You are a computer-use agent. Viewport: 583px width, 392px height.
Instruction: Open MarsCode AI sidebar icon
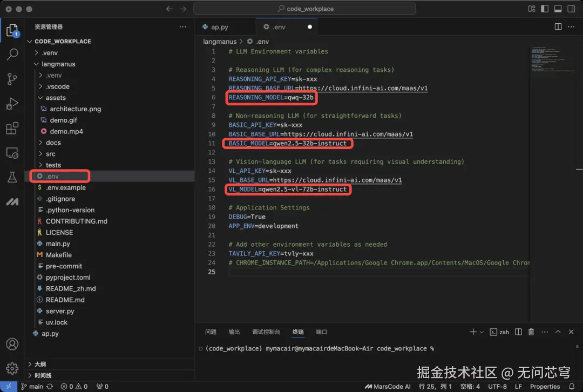[x=12, y=201]
